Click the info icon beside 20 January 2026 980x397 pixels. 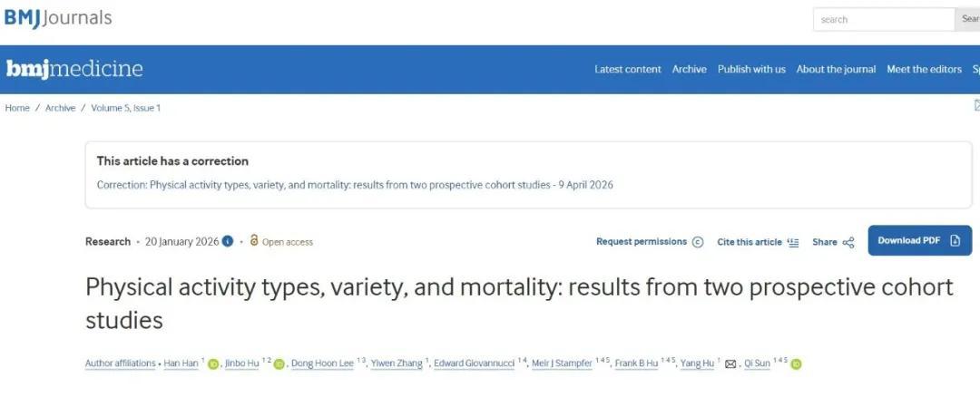click(x=228, y=242)
